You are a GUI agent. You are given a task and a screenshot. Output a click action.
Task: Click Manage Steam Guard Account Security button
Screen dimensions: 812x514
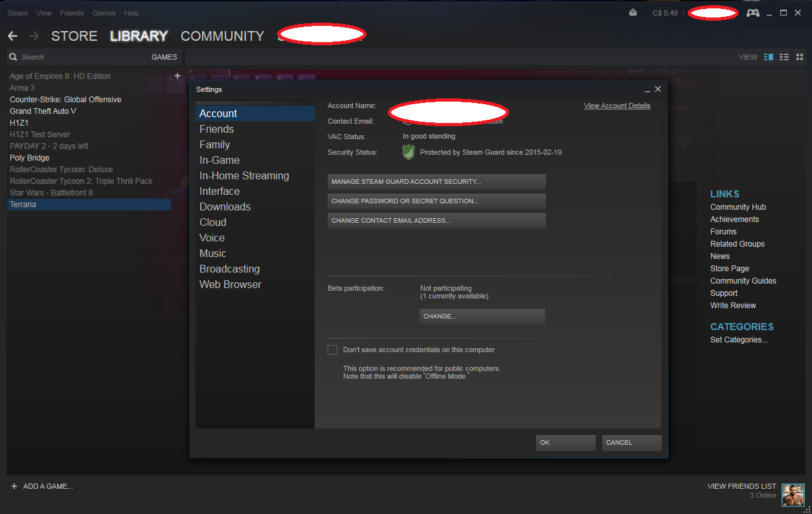tap(436, 182)
